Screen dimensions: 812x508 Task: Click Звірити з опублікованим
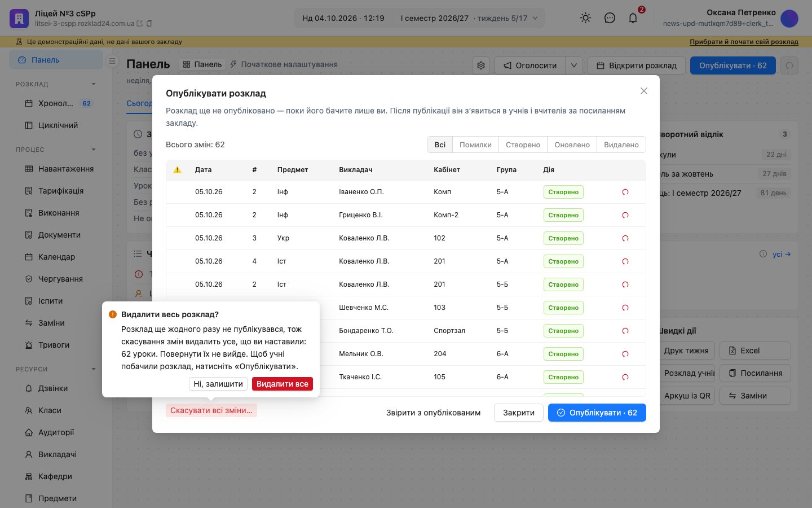434,413
